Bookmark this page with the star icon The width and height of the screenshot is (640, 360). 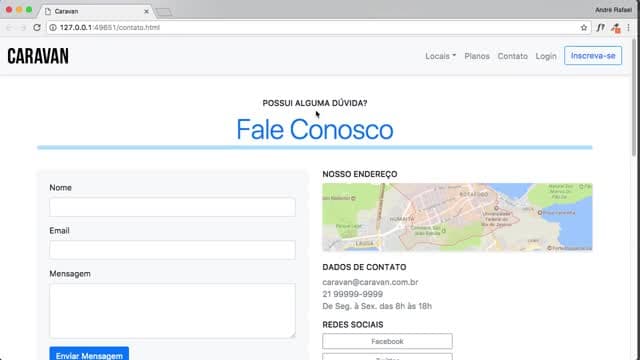click(584, 27)
